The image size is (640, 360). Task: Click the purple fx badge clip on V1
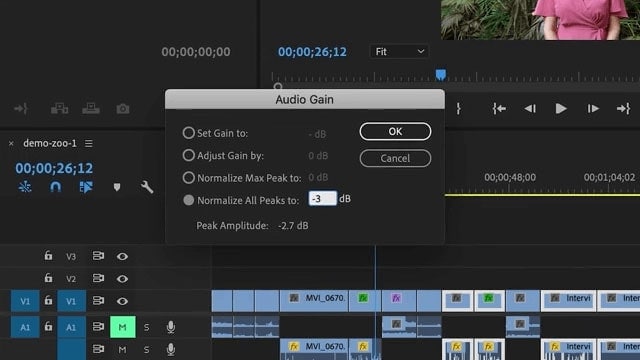[398, 301]
